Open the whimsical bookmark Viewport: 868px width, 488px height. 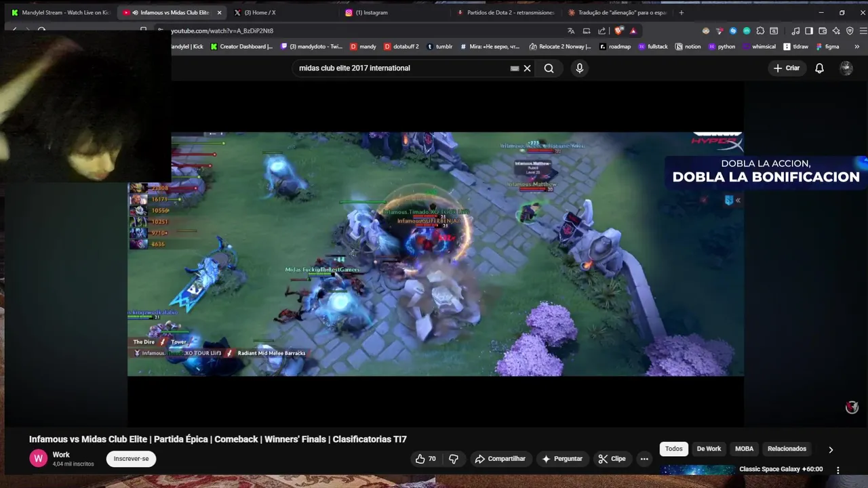click(x=759, y=47)
